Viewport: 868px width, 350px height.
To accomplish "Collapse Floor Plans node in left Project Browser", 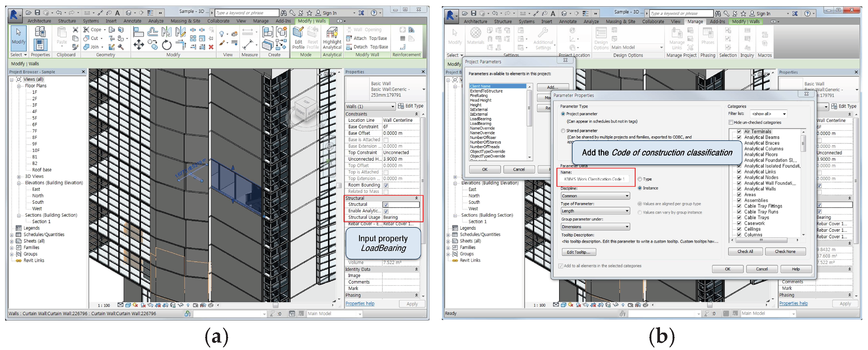I will (19, 86).
